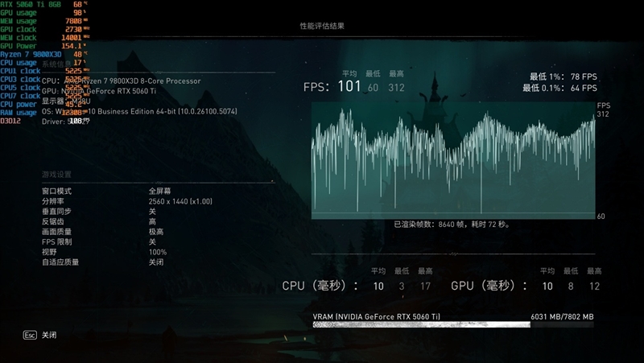The width and height of the screenshot is (644, 363).
Task: Click the GPU（毫秒） timing label
Action: click(489, 286)
